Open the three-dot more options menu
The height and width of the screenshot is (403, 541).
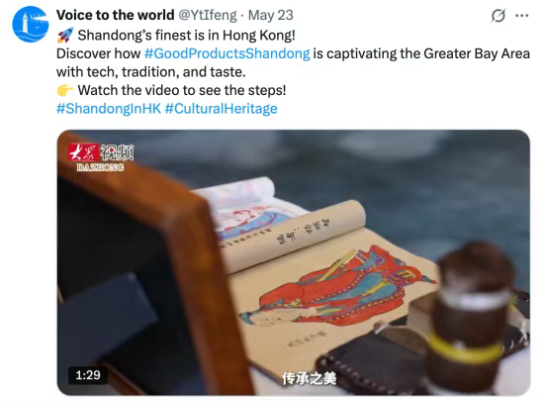(x=522, y=16)
